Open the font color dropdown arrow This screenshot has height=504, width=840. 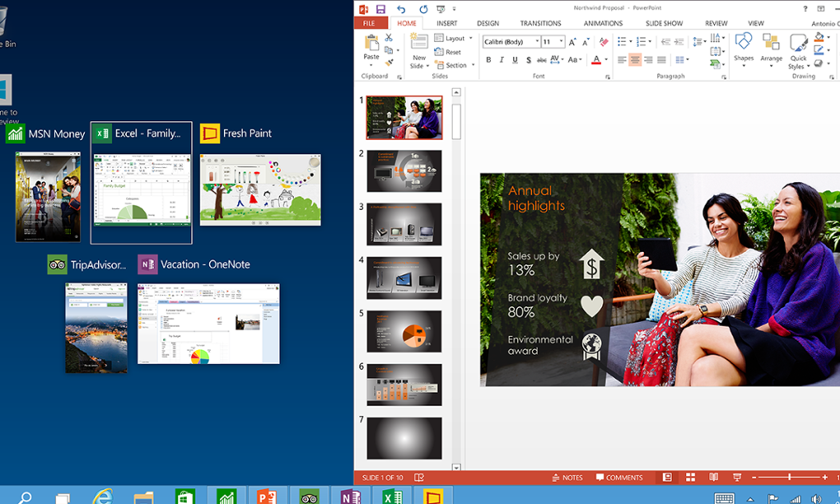click(605, 60)
